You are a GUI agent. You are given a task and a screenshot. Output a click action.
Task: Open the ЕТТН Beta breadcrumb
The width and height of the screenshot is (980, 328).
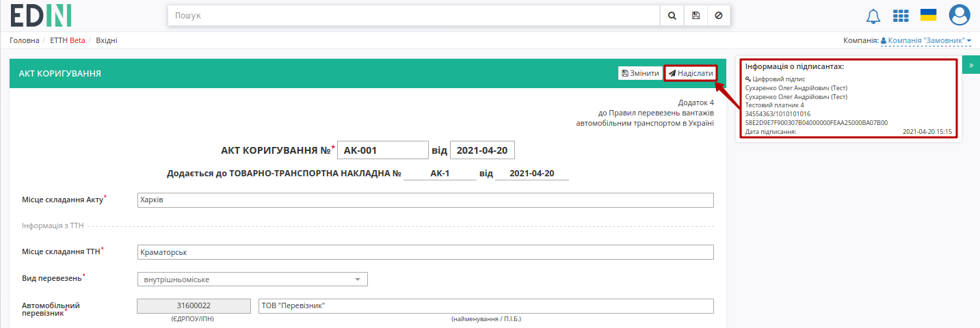click(x=68, y=40)
